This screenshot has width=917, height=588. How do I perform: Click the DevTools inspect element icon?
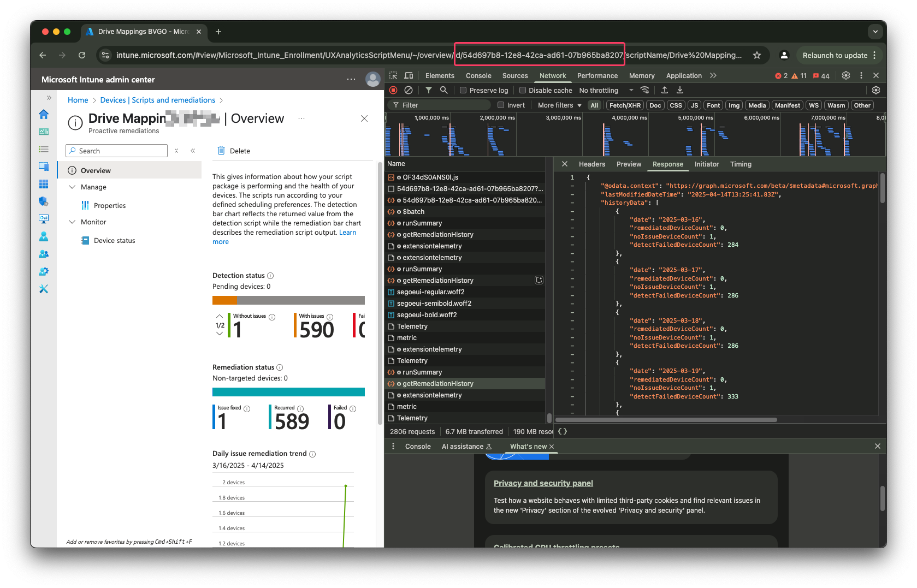(393, 75)
